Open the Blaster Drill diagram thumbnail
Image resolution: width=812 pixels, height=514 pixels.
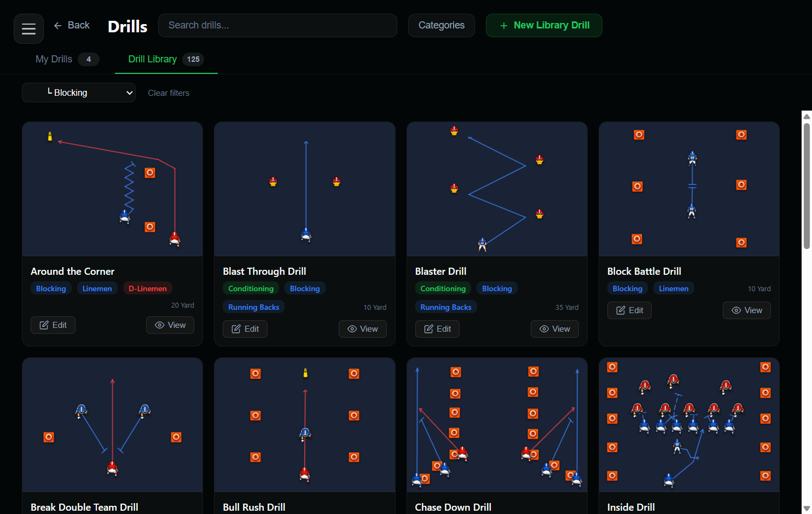[x=497, y=189]
